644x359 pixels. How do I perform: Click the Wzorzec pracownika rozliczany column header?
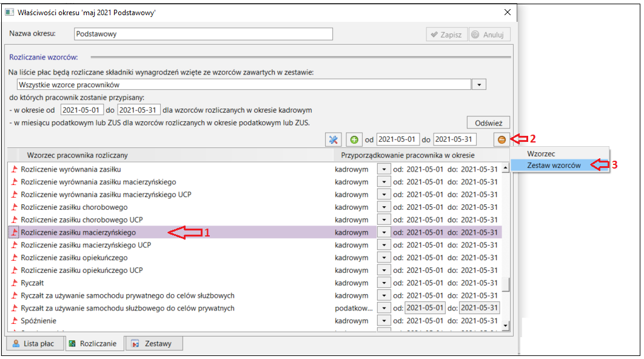coord(77,155)
